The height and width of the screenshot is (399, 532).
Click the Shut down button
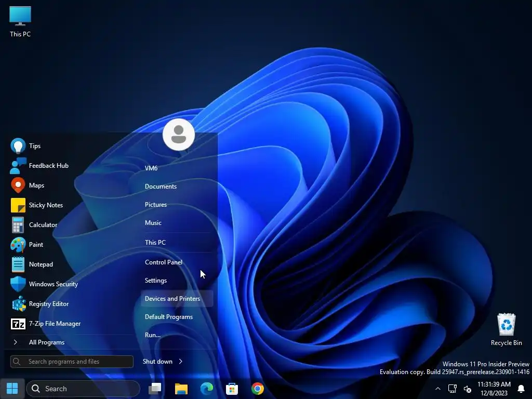click(x=157, y=362)
